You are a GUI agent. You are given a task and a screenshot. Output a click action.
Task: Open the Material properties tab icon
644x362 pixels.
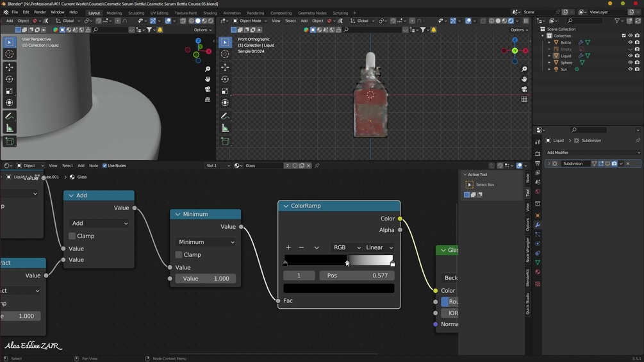coord(538,272)
